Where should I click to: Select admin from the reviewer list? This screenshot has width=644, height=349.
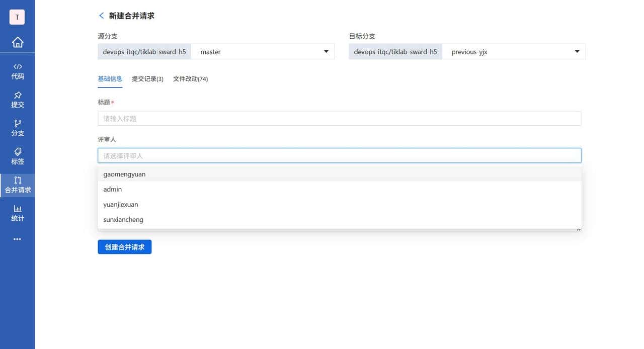(x=112, y=189)
